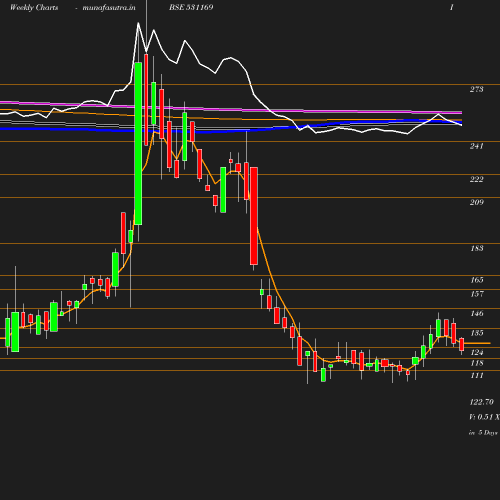The height and width of the screenshot is (500, 500).
Task: Click the 'BSE 531169' ticker text
Action: [191, 7]
